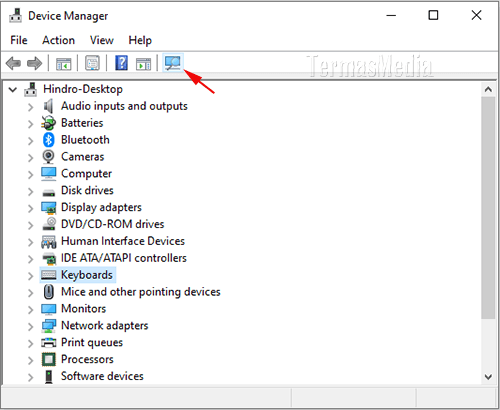Screen dimensions: 500x410
Task: Open the File menu
Action: tap(19, 40)
